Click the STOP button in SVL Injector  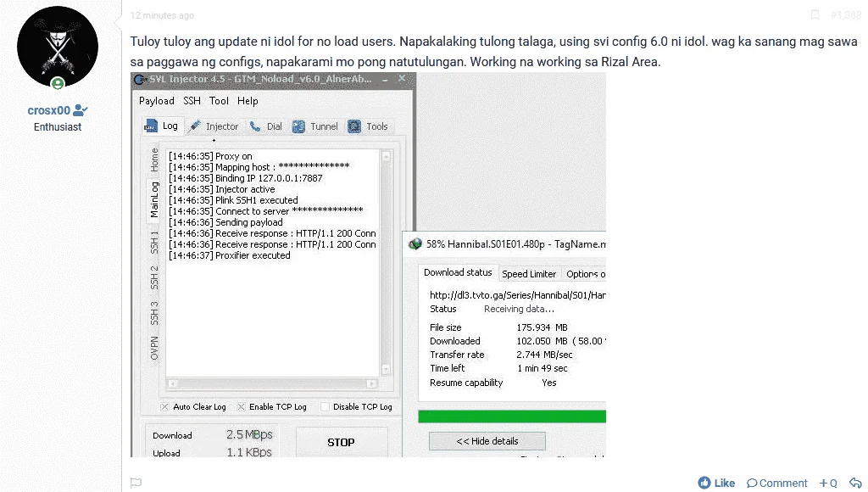341,442
